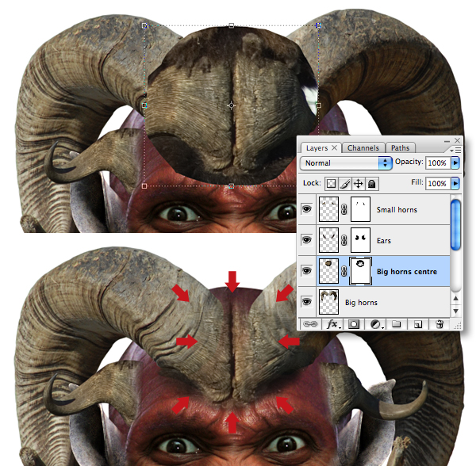Select the Big horns centre layer thumbnail
Viewport: 476px width, 466px height.
tap(328, 271)
